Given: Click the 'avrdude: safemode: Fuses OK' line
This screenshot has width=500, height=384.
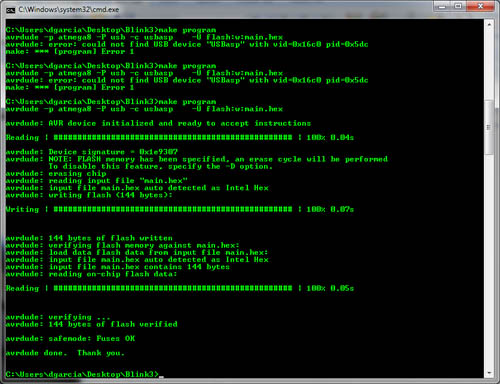Looking at the screenshot, I should point(70,339).
